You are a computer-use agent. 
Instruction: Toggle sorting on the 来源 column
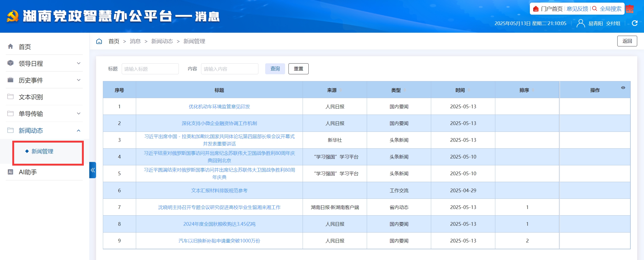click(341, 90)
